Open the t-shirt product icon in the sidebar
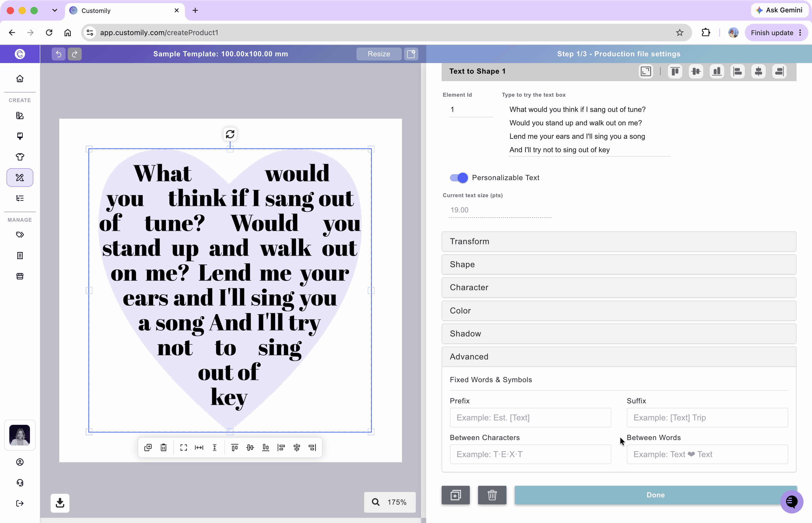The width and height of the screenshot is (812, 523). [x=20, y=157]
